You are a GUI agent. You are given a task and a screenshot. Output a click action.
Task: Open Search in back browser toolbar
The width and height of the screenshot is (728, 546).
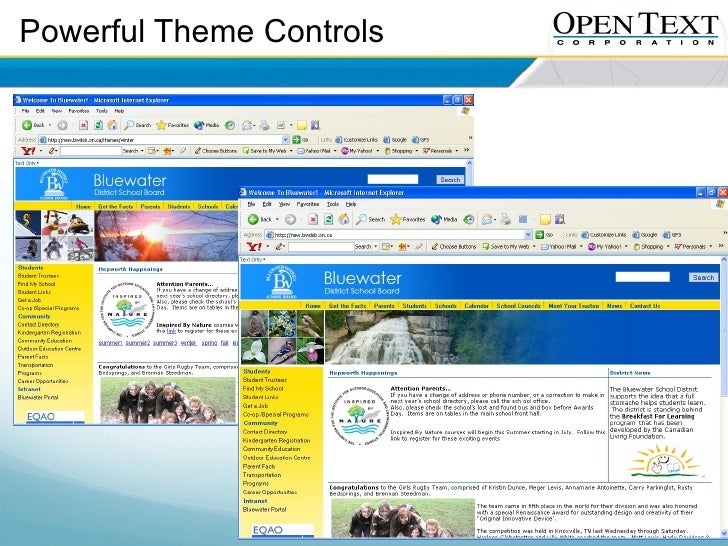pos(137,125)
